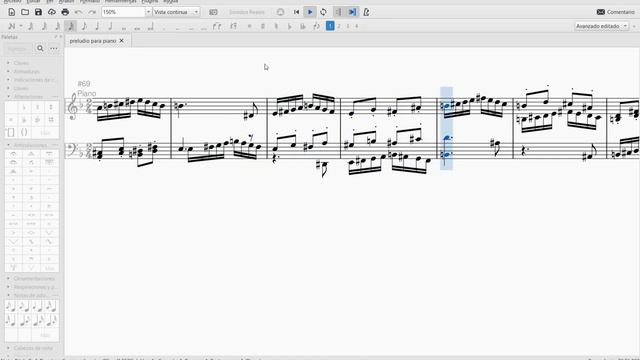Open the Avanzado editado workspace dropdown
The height and width of the screenshot is (360, 640).
pyautogui.click(x=602, y=26)
